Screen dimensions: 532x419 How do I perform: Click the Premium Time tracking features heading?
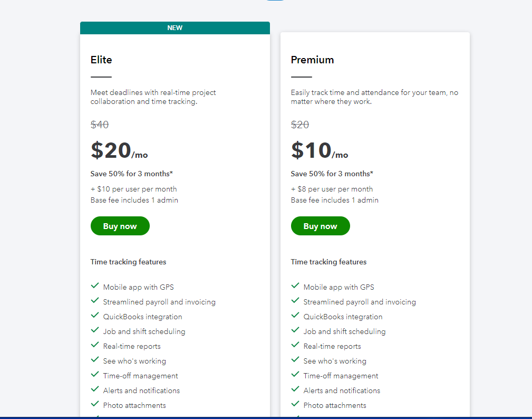(x=328, y=262)
